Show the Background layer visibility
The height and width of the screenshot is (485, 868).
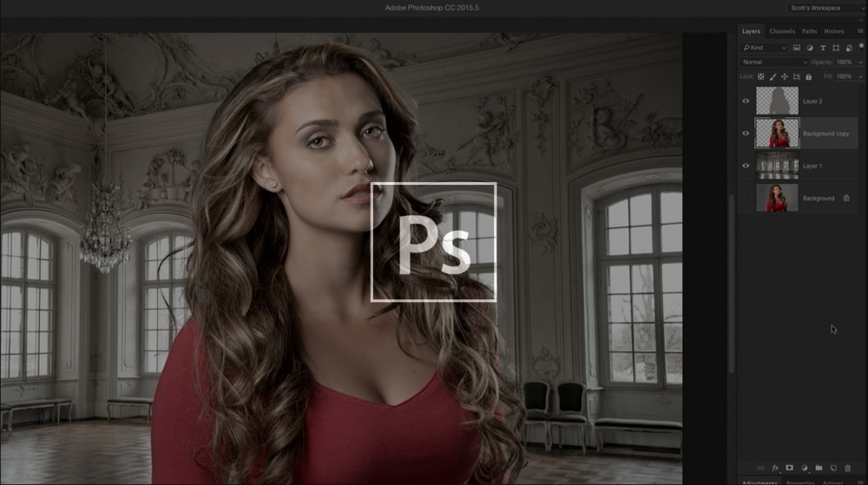coord(746,199)
